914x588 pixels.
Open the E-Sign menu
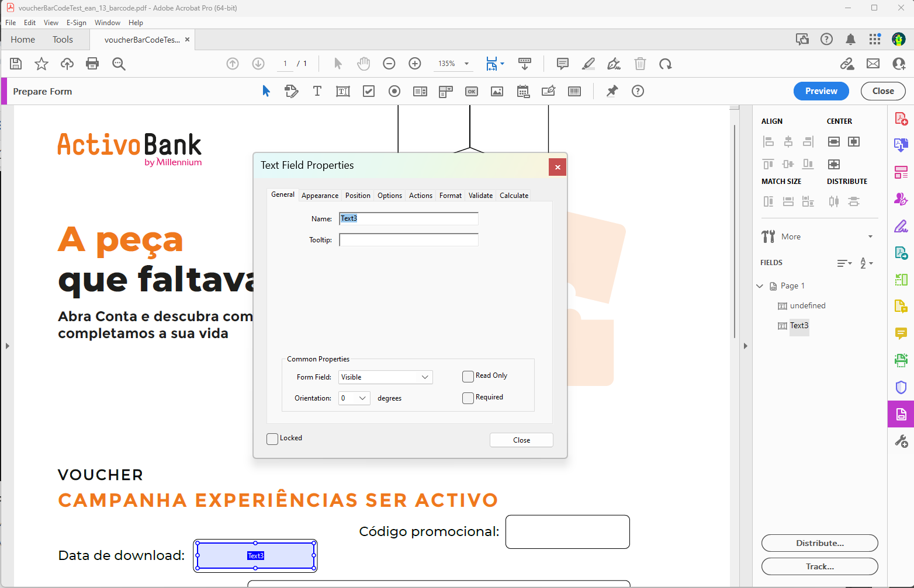click(76, 23)
